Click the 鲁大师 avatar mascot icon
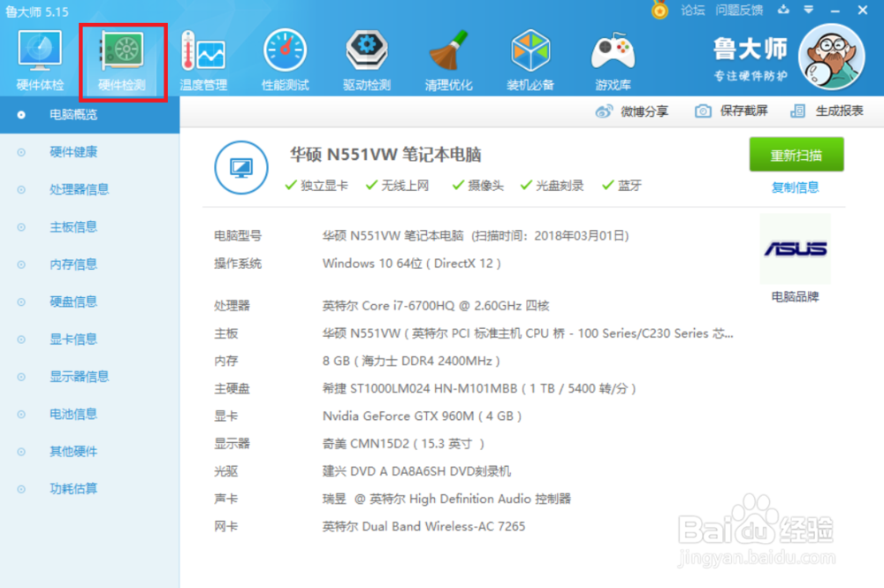Image resolution: width=884 pixels, height=588 pixels. 832,57
